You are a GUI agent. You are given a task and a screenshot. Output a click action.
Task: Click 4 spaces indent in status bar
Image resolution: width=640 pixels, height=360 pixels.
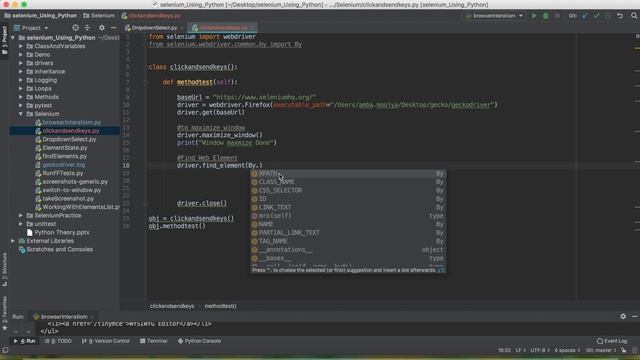(x=567, y=350)
